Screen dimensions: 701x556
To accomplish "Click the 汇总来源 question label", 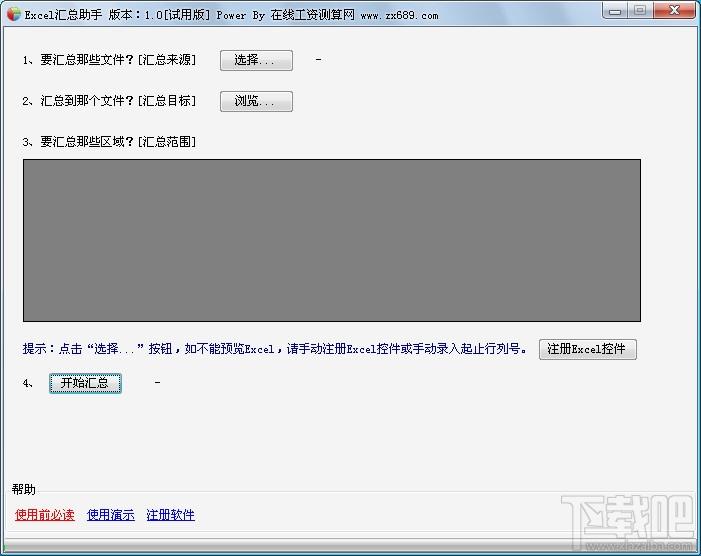I will [x=109, y=60].
